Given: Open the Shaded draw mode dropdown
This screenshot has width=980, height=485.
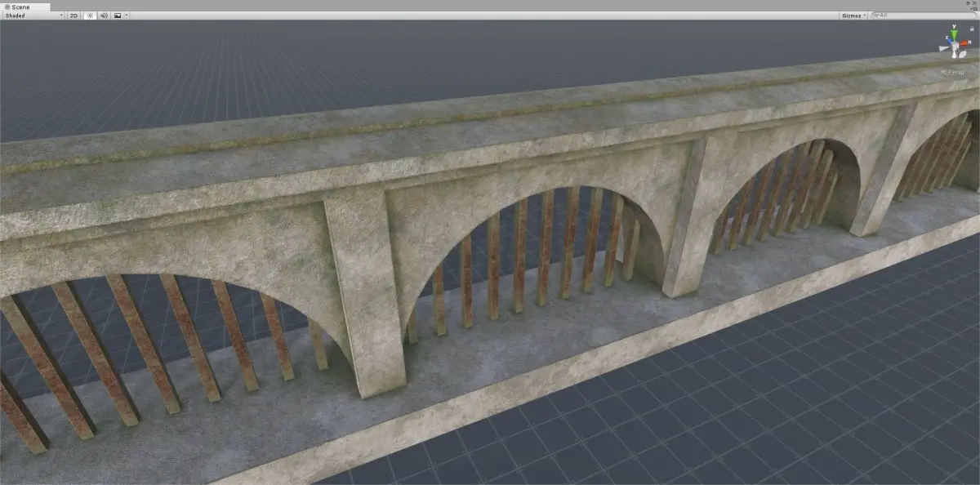Looking at the screenshot, I should coord(33,16).
